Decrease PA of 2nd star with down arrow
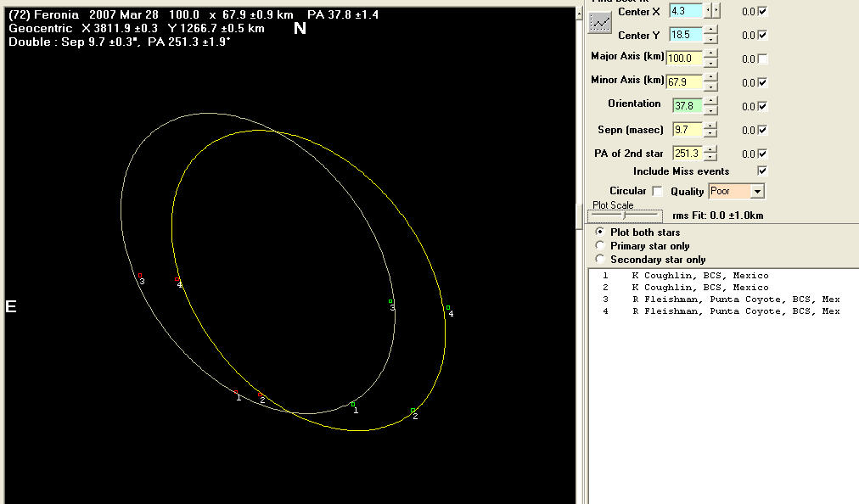 pyautogui.click(x=710, y=157)
